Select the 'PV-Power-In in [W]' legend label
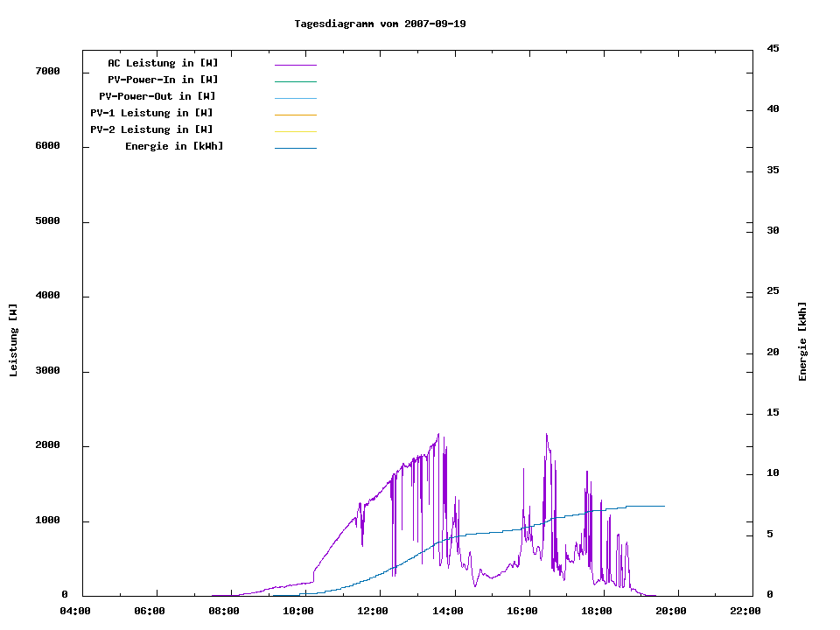 [163, 80]
